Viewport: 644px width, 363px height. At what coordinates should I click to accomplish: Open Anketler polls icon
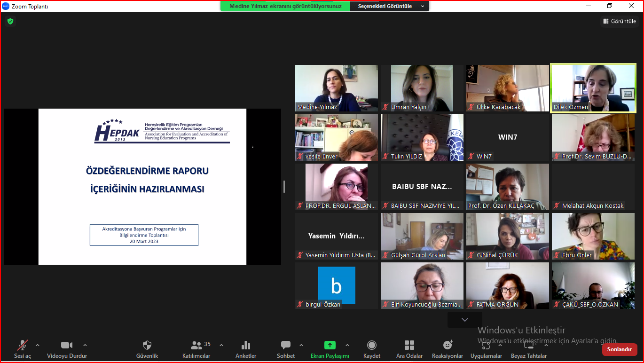[x=246, y=346]
